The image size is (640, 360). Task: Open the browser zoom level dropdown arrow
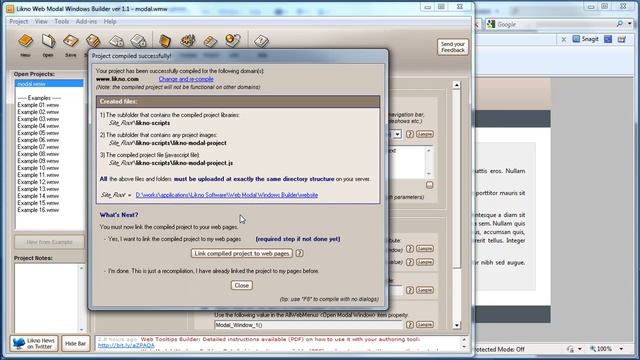[x=621, y=349]
